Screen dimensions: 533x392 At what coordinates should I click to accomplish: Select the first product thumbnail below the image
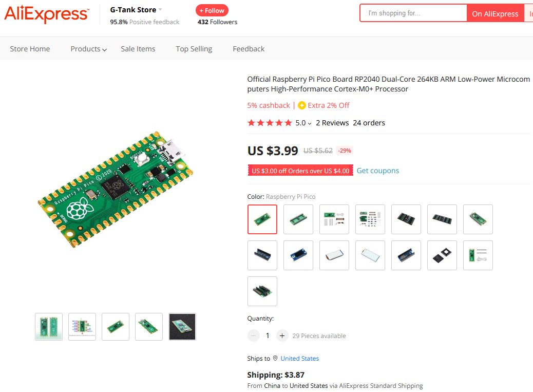[49, 327]
